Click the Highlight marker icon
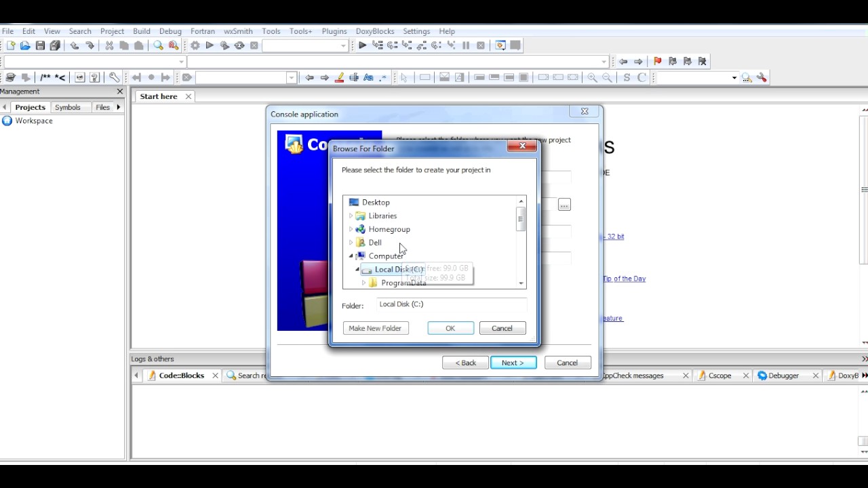 [x=339, y=77]
